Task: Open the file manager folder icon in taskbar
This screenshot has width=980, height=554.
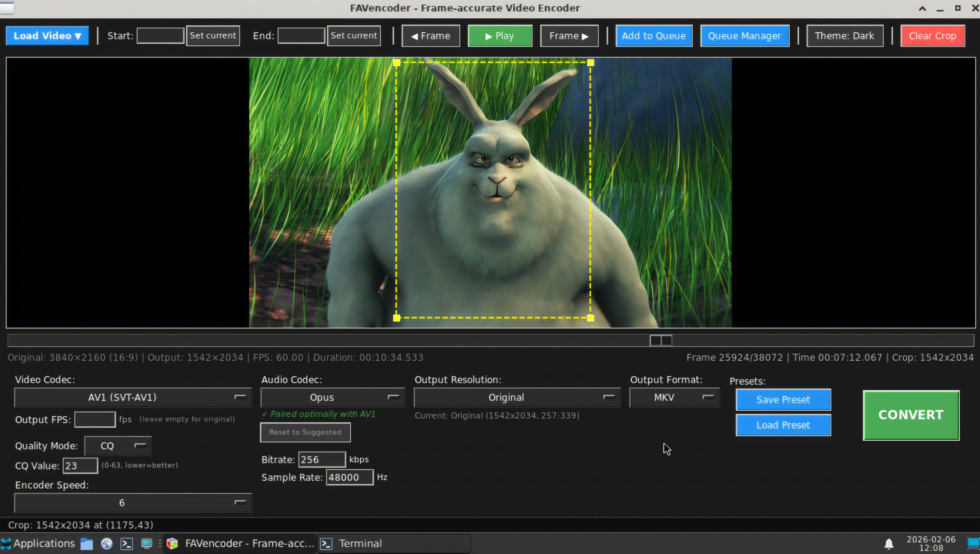Action: (87, 544)
